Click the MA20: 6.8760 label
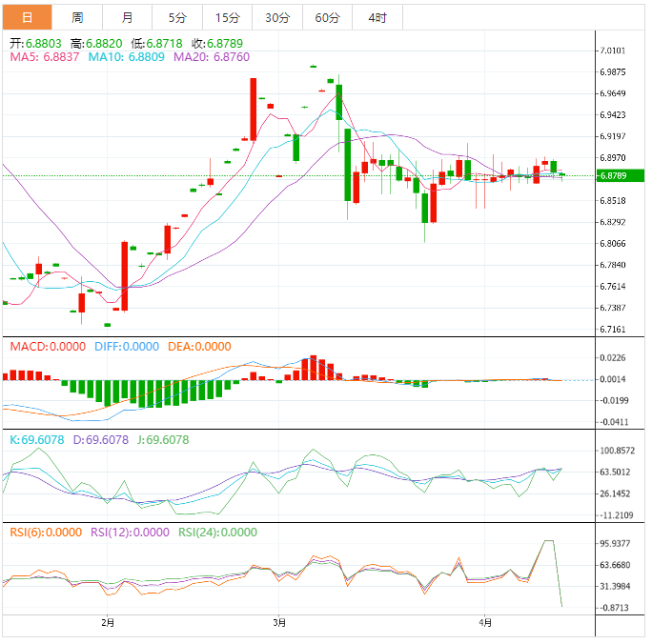 (212, 57)
